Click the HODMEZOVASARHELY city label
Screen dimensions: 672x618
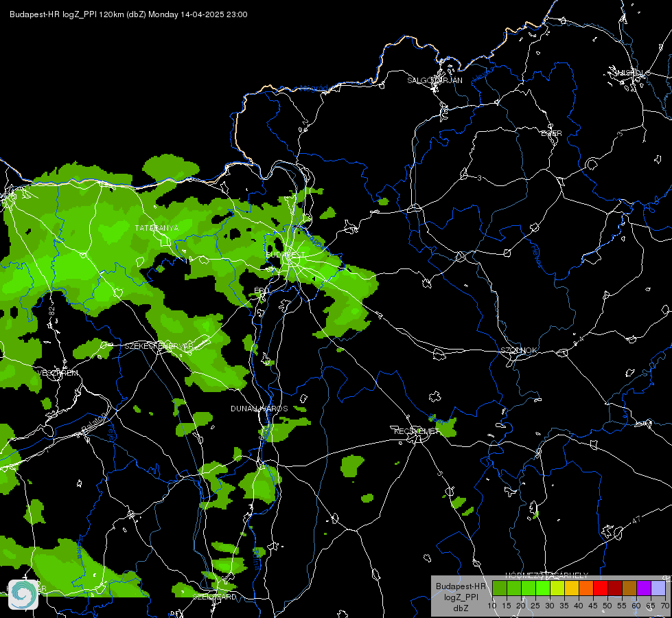click(547, 575)
